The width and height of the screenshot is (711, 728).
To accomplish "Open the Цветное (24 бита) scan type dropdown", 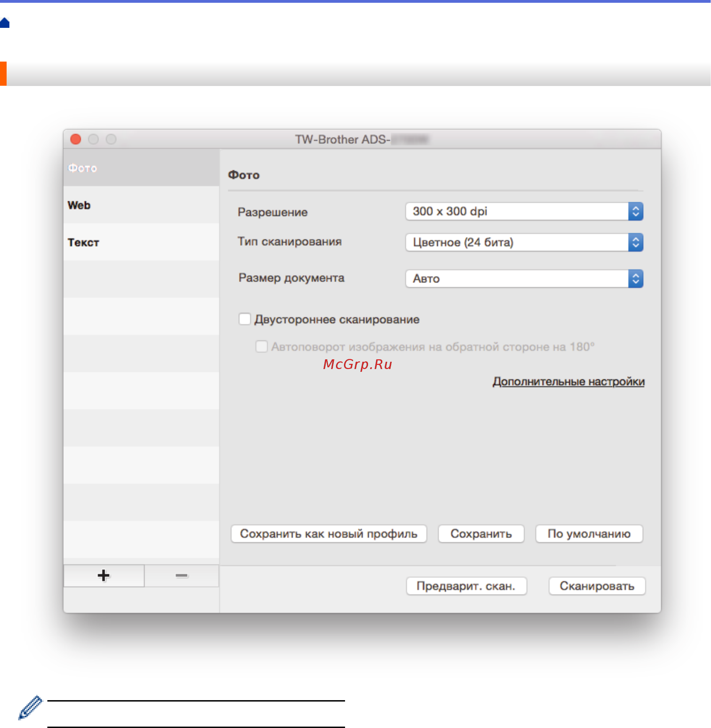I will point(517,243).
